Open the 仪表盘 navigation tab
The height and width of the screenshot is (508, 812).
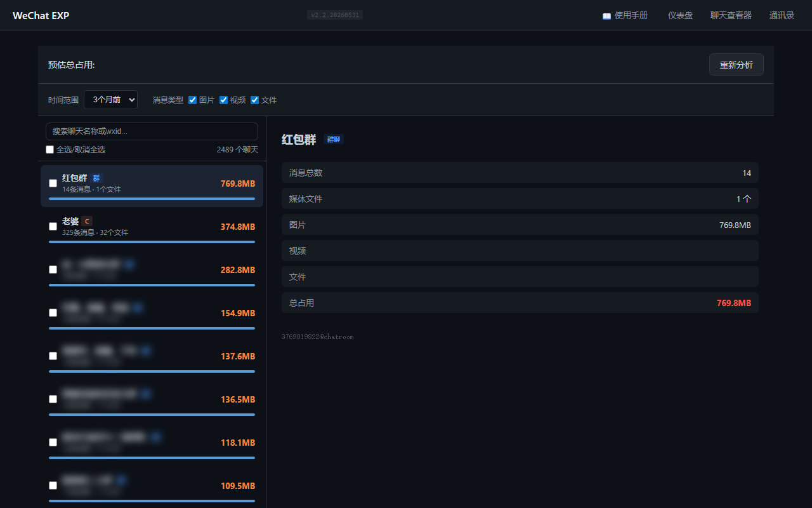coord(680,15)
